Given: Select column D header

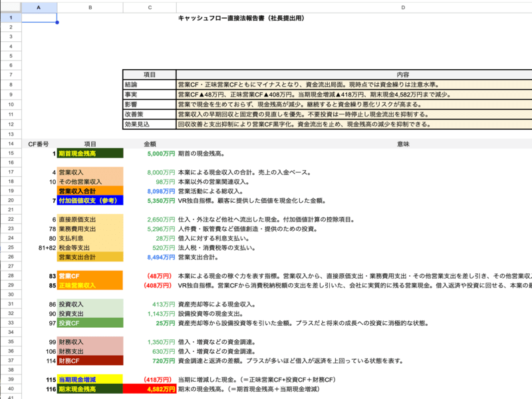Looking at the screenshot, I should point(403,7).
